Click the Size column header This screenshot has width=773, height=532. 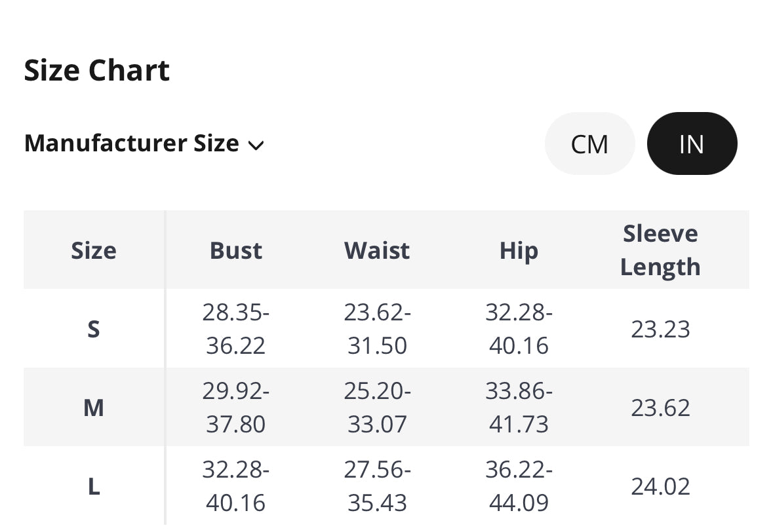click(94, 250)
